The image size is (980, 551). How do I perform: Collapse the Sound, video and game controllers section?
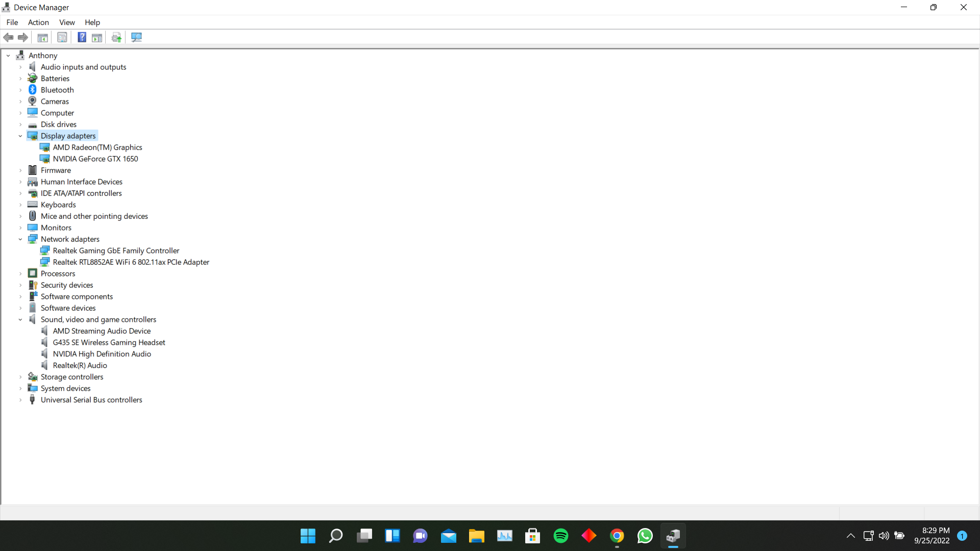pyautogui.click(x=20, y=319)
